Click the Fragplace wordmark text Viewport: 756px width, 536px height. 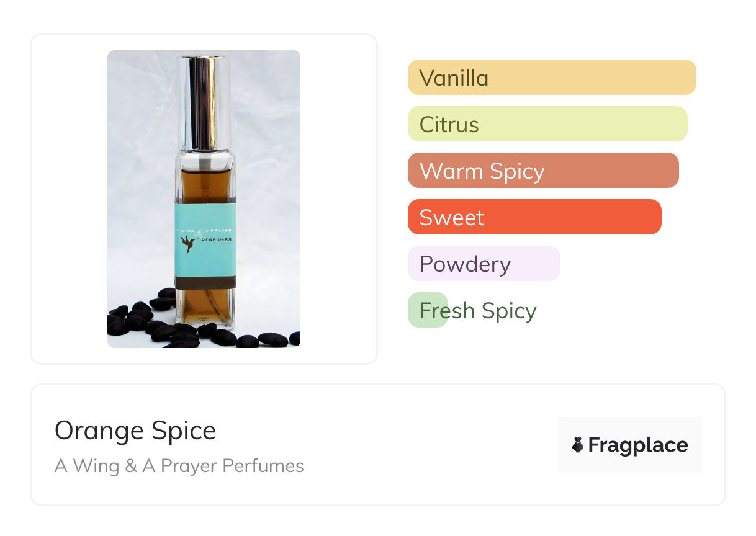pyautogui.click(x=638, y=445)
